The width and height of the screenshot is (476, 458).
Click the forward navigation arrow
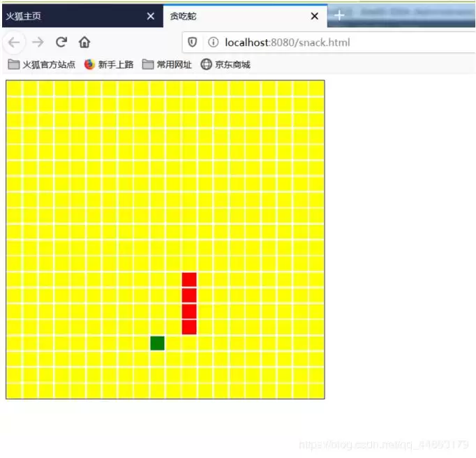coord(38,42)
